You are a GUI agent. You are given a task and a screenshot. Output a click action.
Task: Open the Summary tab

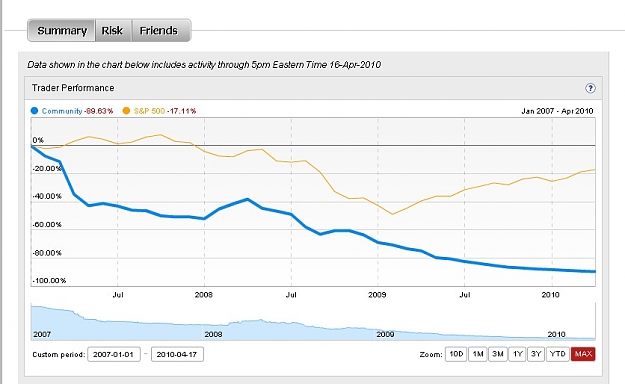coord(61,30)
